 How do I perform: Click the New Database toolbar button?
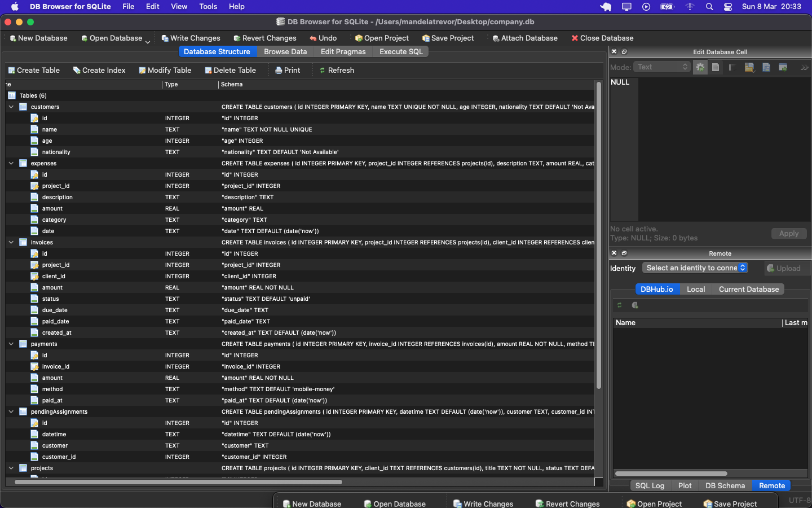click(38, 38)
